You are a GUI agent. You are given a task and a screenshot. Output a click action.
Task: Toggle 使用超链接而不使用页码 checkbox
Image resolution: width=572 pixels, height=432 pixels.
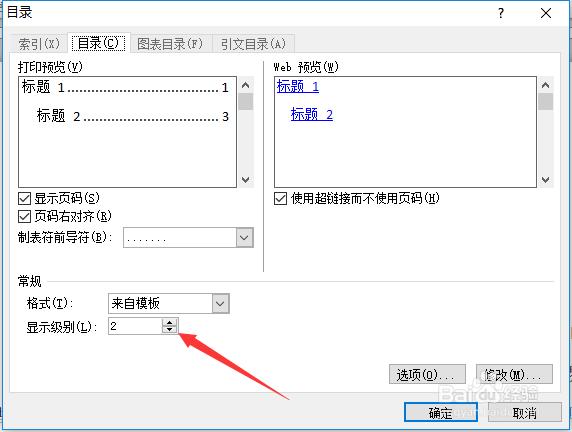point(280,199)
